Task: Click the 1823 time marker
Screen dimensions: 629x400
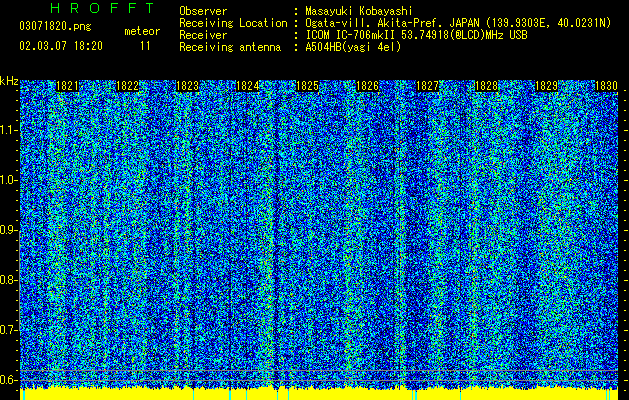Action: tap(187, 86)
